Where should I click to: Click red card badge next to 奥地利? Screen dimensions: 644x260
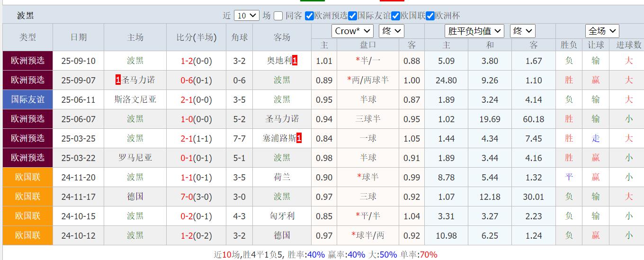[295, 61]
